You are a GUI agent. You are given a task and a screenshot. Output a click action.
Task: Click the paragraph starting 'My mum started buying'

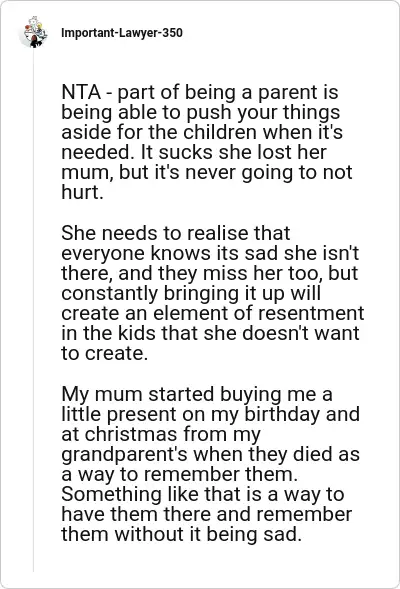point(210,464)
